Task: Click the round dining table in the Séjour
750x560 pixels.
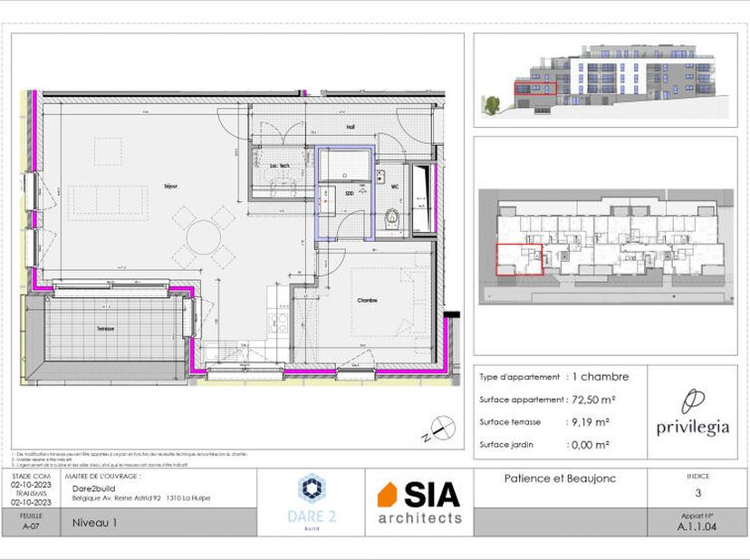Action: tap(205, 237)
